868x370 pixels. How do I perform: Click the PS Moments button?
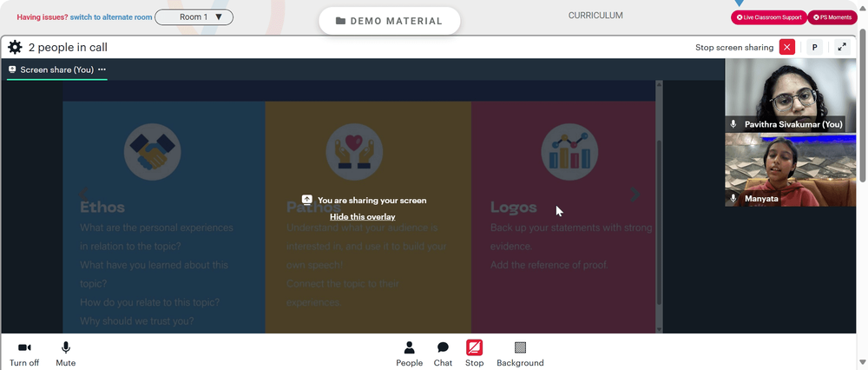(x=832, y=17)
